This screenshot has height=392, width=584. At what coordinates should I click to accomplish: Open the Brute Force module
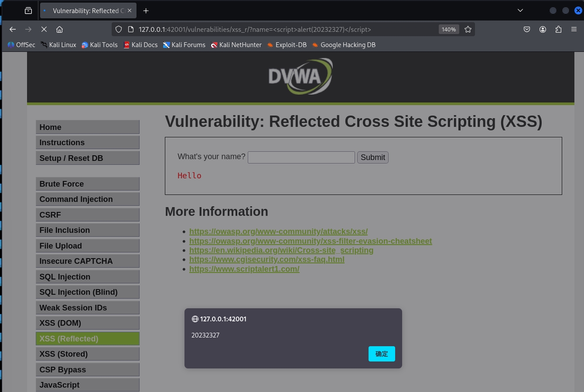[x=88, y=184]
